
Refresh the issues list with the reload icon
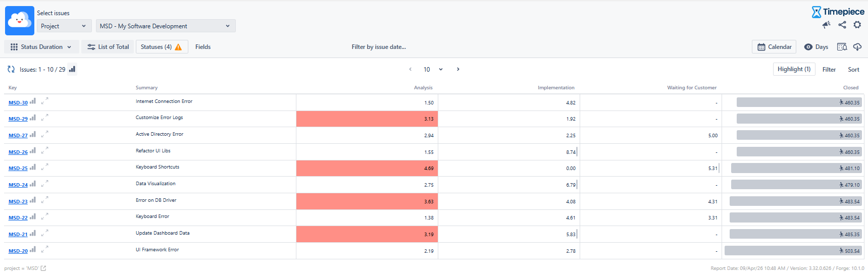pos(11,69)
